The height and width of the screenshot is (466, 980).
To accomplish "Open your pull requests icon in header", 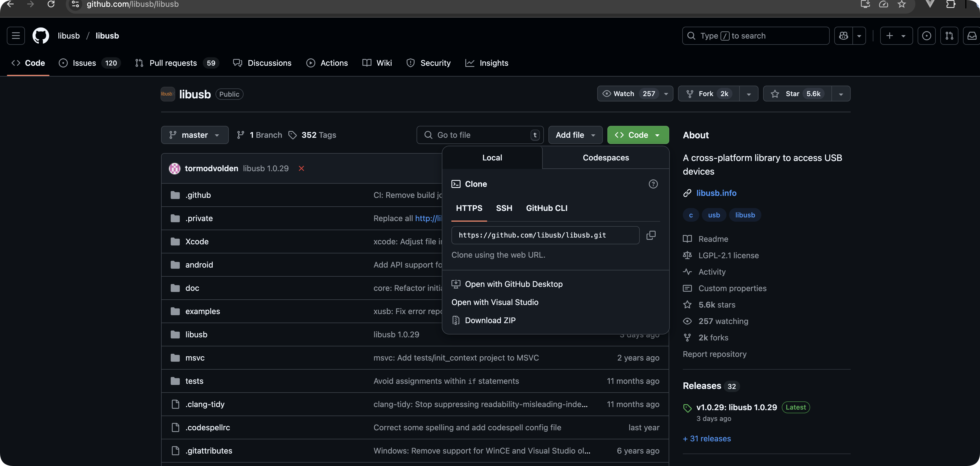I will 949,36.
